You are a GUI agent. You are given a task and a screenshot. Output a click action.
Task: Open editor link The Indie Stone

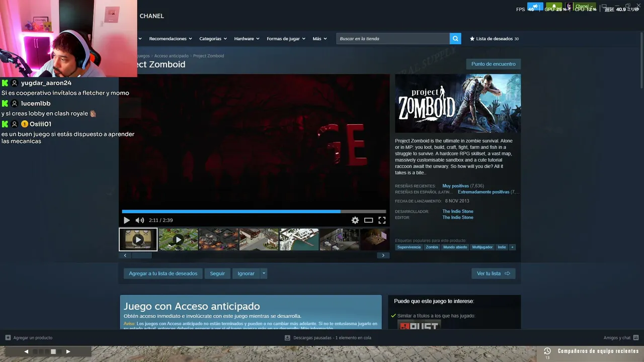tap(458, 218)
